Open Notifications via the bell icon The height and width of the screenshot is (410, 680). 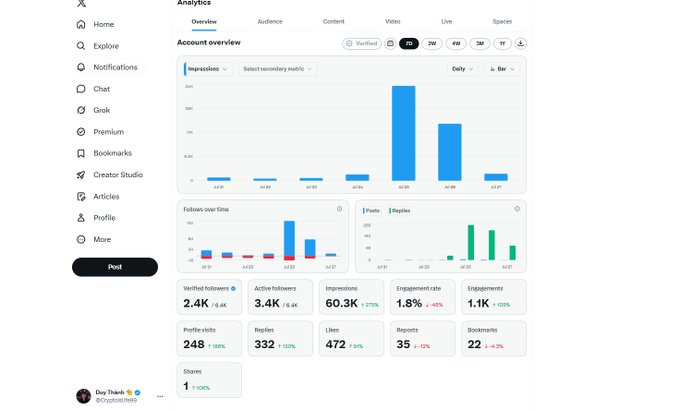pos(81,67)
